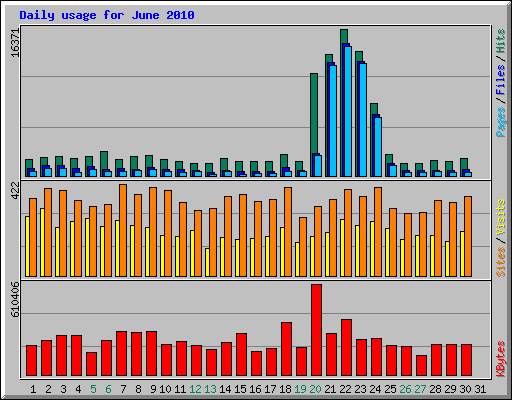Click the light blue pages bar for day 23

pos(363,120)
